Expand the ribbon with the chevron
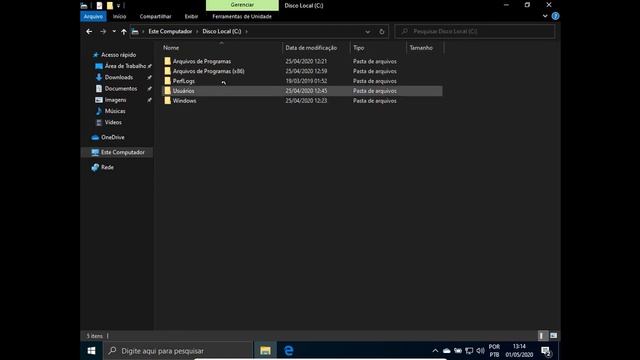Viewport: 640px width, 360px height. click(545, 16)
